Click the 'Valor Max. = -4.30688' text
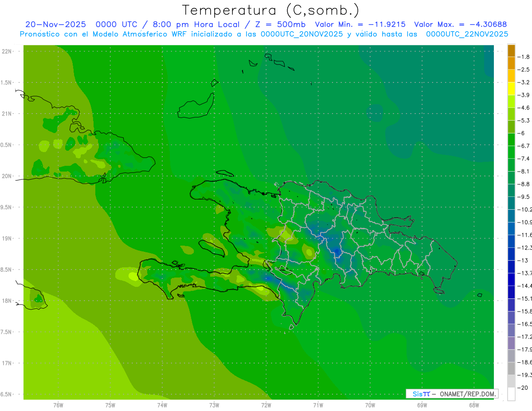This screenshot has width=532, height=411. point(460,24)
